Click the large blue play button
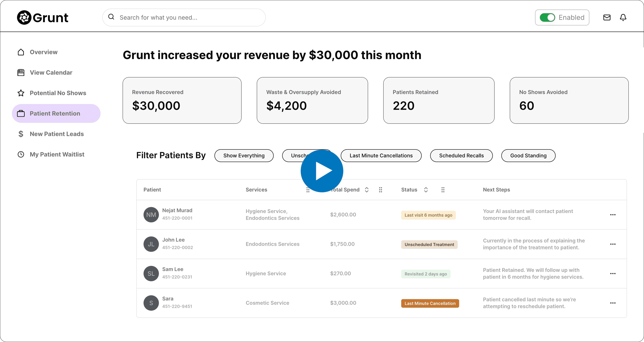644x342 pixels. tap(322, 171)
